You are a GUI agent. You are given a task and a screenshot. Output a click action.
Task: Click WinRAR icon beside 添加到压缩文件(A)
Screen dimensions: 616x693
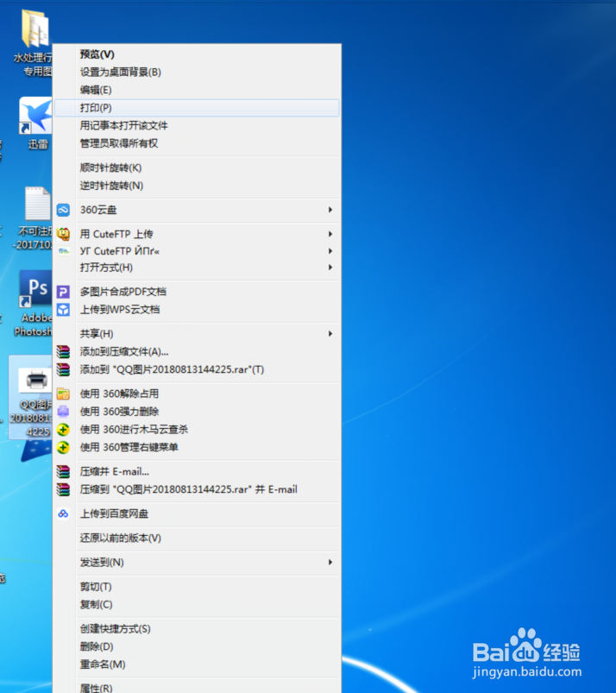[x=63, y=352]
